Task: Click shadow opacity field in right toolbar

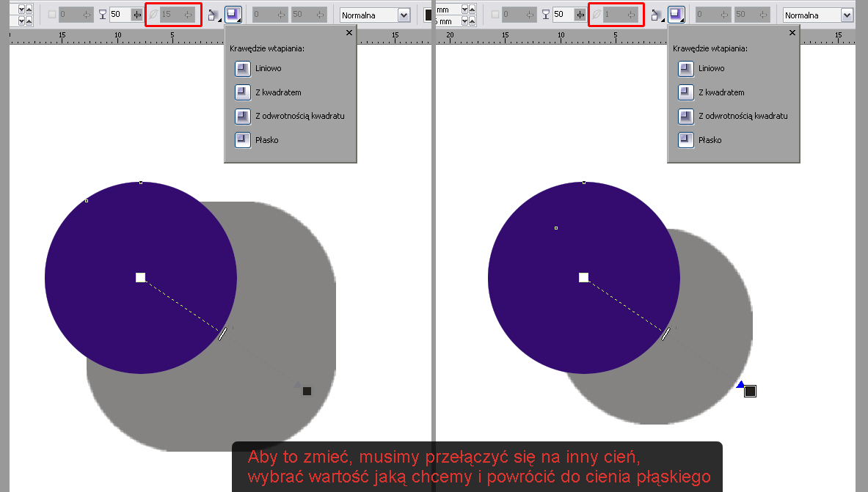Action: tap(561, 15)
